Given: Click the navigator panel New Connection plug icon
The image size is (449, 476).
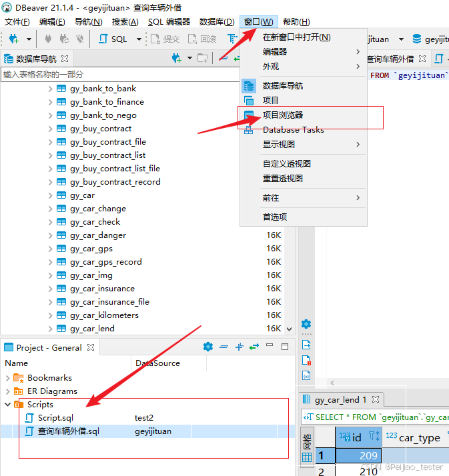Looking at the screenshot, I should click(177, 58).
